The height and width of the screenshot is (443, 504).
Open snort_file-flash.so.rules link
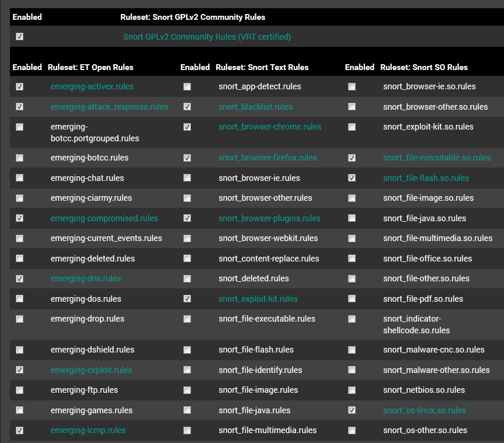pyautogui.click(x=426, y=178)
